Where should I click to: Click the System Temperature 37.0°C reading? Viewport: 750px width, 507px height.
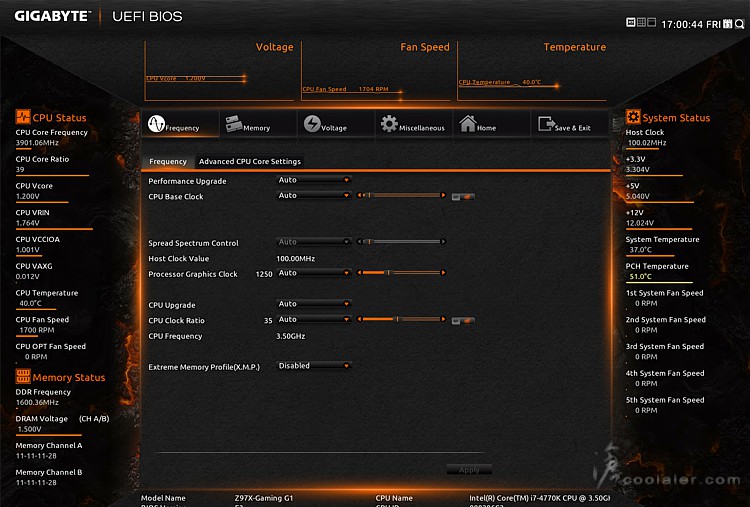(x=640, y=250)
